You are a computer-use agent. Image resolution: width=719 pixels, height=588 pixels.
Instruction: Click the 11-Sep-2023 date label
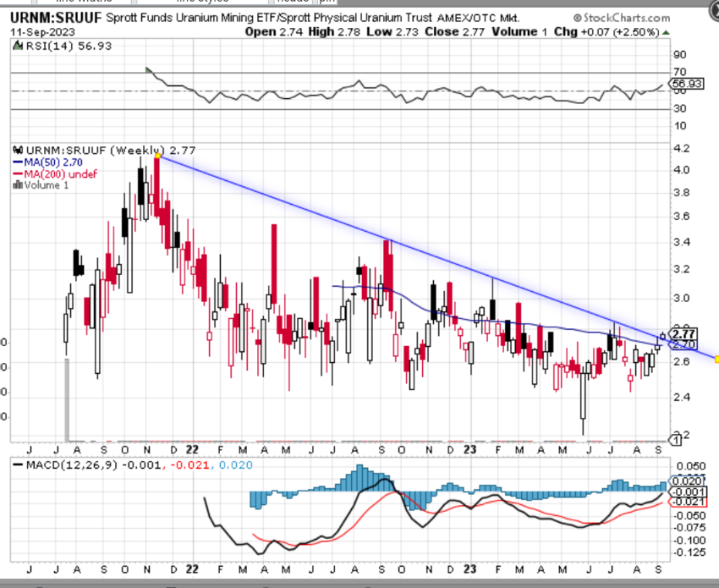(42, 32)
